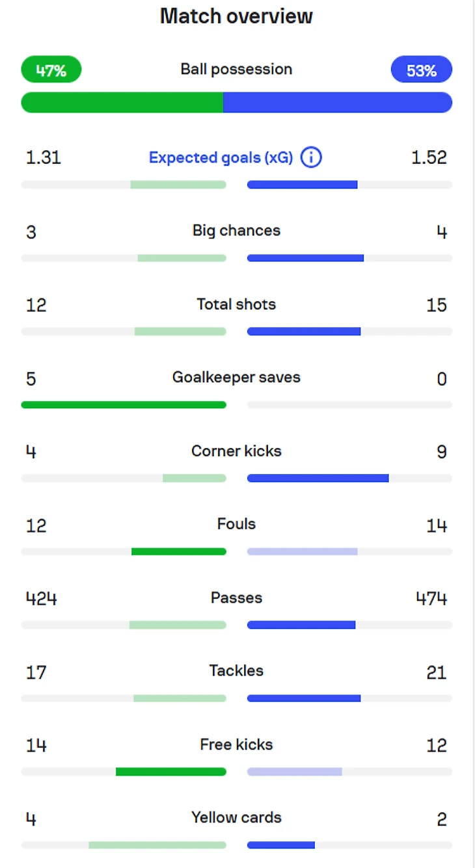
Task: Click the 1.52 expected goals value
Action: (429, 158)
